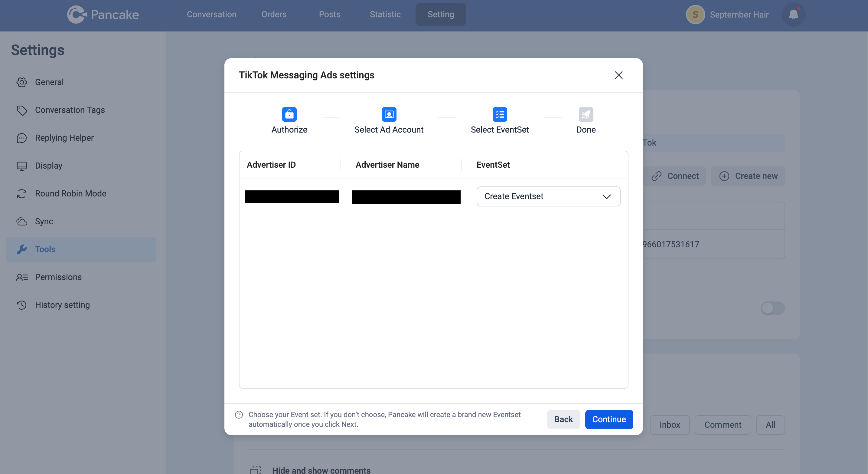The width and height of the screenshot is (868, 474).
Task: Click the Continue button
Action: tap(609, 420)
